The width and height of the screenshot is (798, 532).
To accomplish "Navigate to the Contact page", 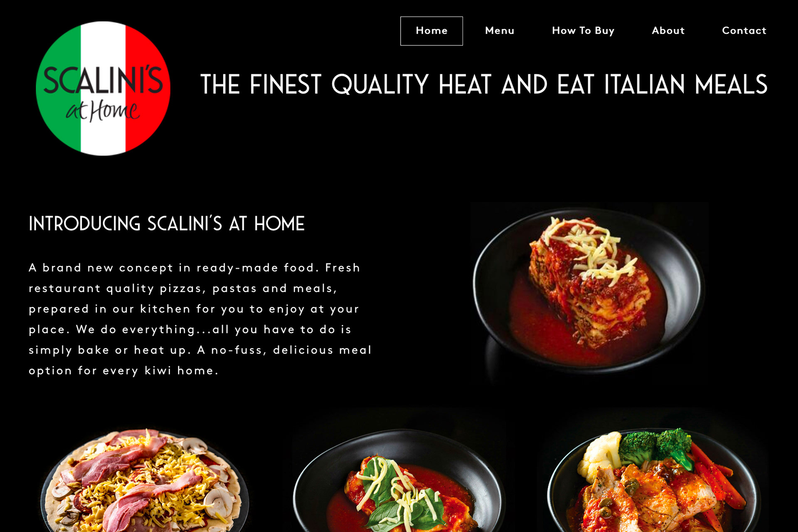I will click(744, 31).
